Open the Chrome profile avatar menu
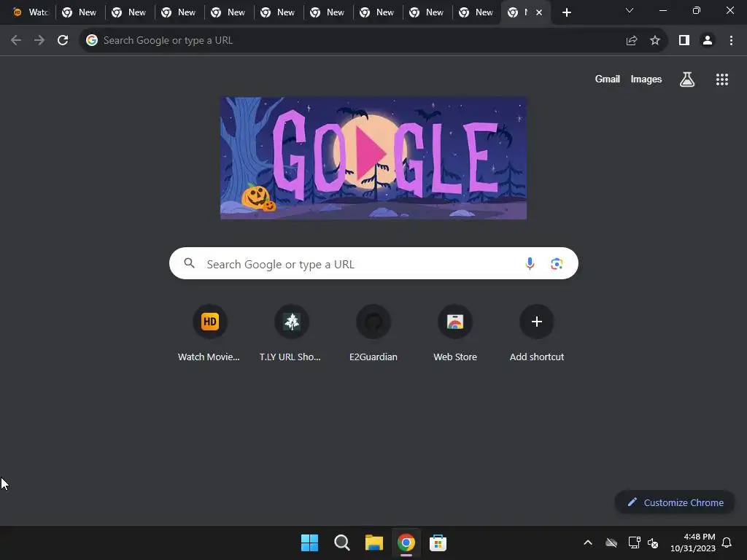This screenshot has height=560, width=747. point(708,41)
